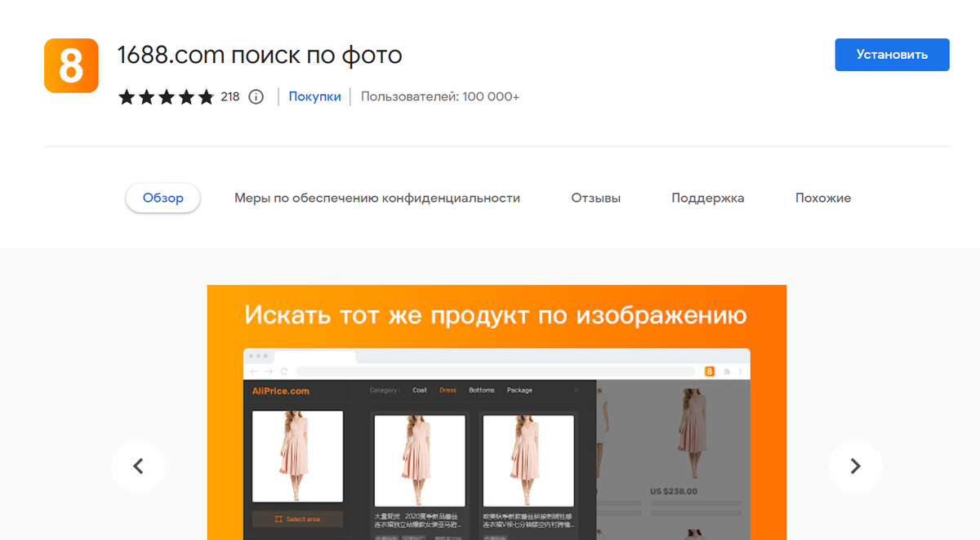Select the Bottoms category in screenshot

pyautogui.click(x=482, y=390)
